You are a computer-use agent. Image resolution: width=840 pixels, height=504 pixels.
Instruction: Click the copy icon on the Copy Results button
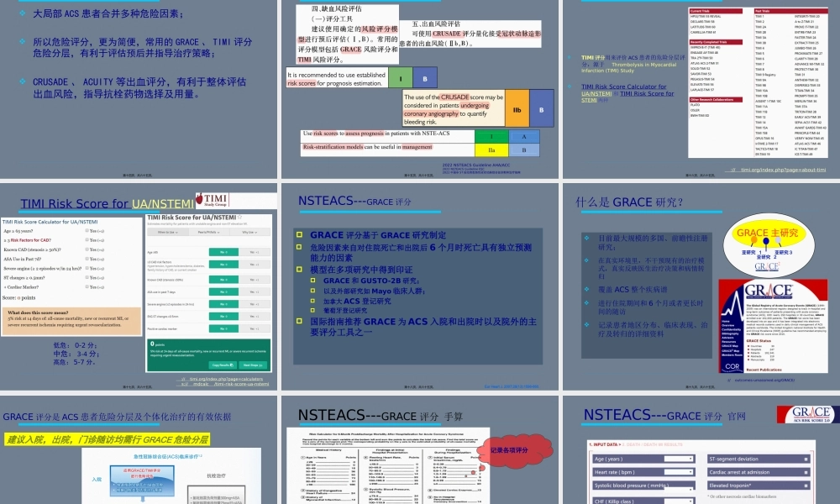231,365
